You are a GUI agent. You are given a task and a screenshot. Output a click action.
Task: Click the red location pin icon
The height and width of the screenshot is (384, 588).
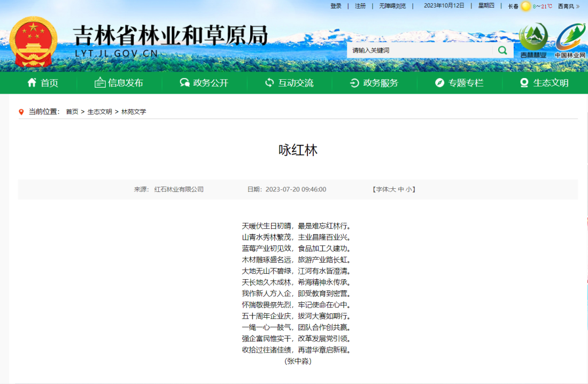21,112
